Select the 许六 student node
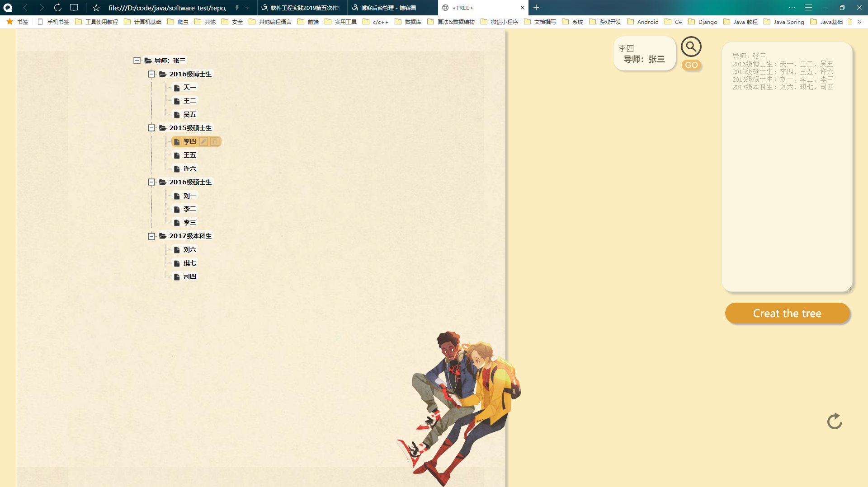Screen dimensions: 868x487 pyautogui.click(x=185, y=169)
